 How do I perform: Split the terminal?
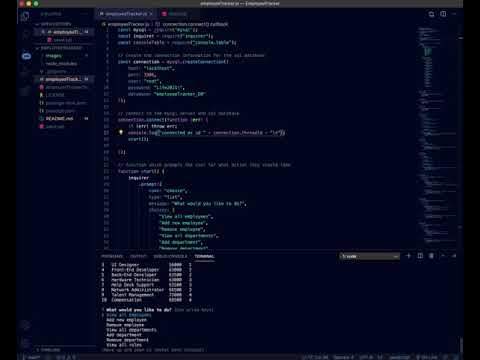[x=420, y=256]
